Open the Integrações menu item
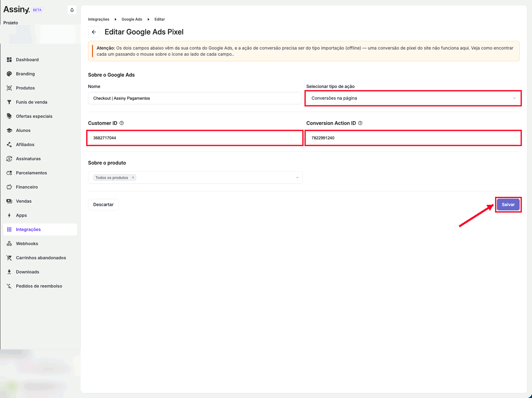Viewport: 532px width, 398px height. (x=40, y=229)
